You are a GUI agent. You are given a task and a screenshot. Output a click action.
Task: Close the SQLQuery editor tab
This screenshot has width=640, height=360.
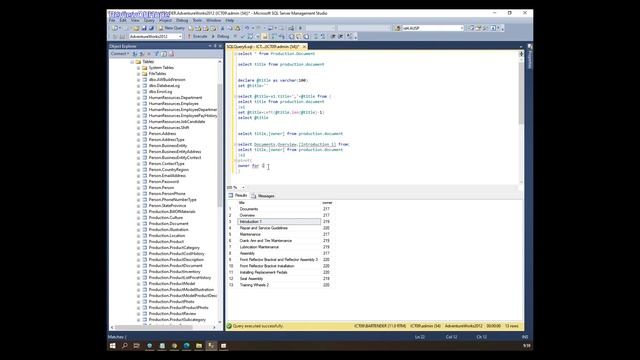point(304,47)
